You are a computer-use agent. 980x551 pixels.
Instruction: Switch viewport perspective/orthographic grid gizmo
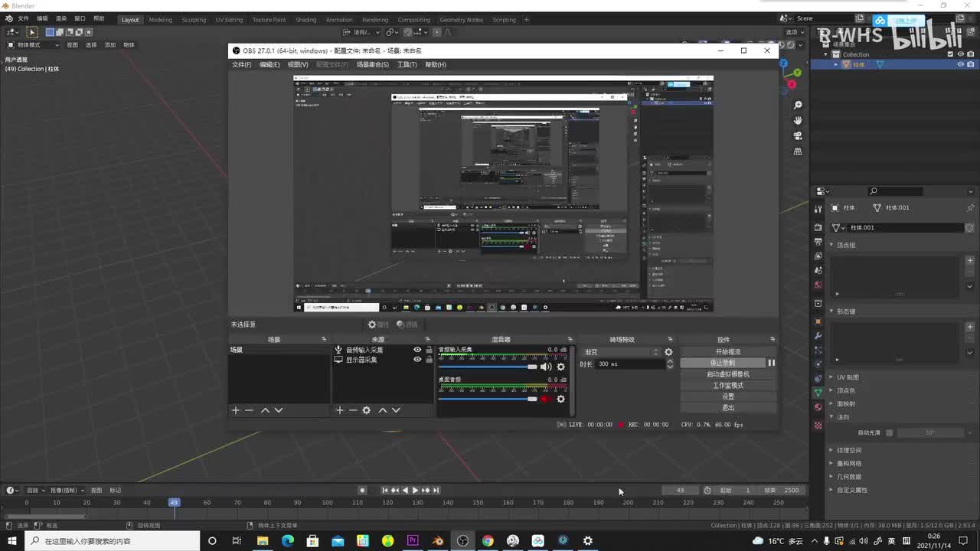798,152
